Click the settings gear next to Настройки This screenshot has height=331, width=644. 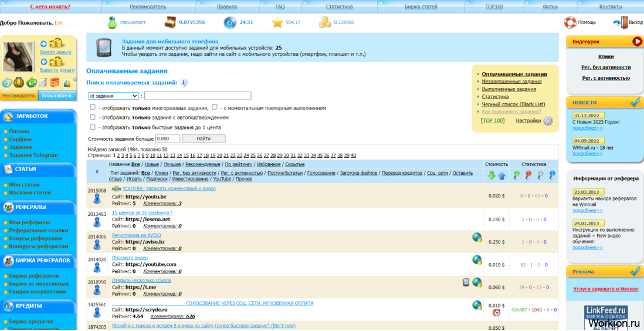pyautogui.click(x=548, y=121)
